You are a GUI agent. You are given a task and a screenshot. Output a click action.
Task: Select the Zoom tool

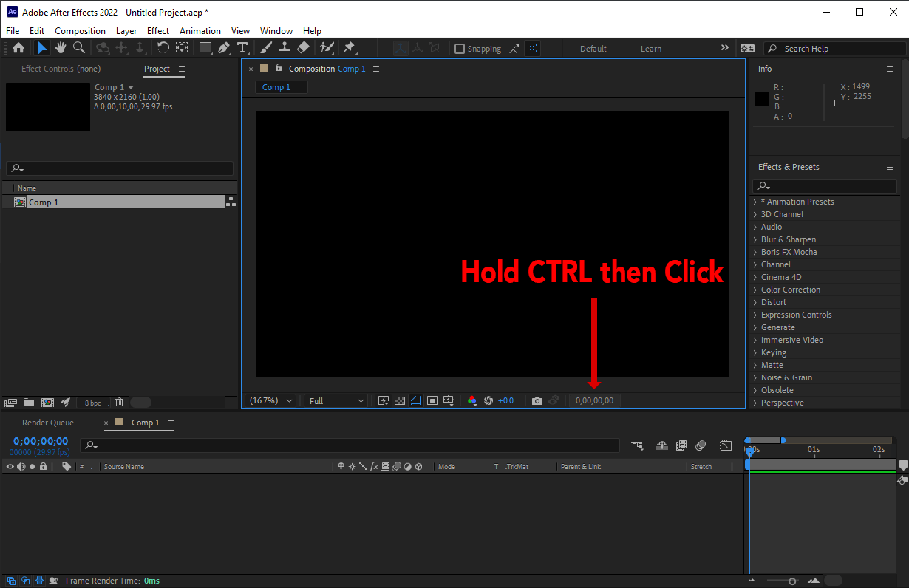click(79, 47)
